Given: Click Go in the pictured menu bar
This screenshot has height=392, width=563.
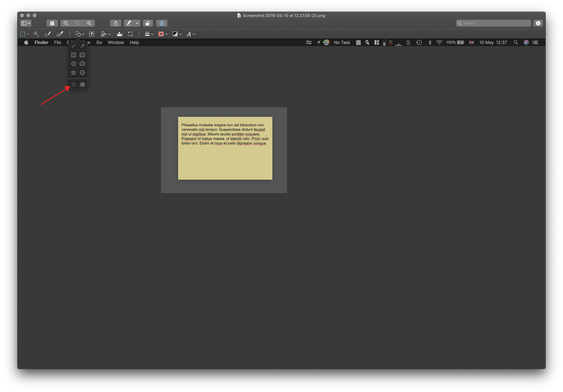Looking at the screenshot, I should coord(99,42).
